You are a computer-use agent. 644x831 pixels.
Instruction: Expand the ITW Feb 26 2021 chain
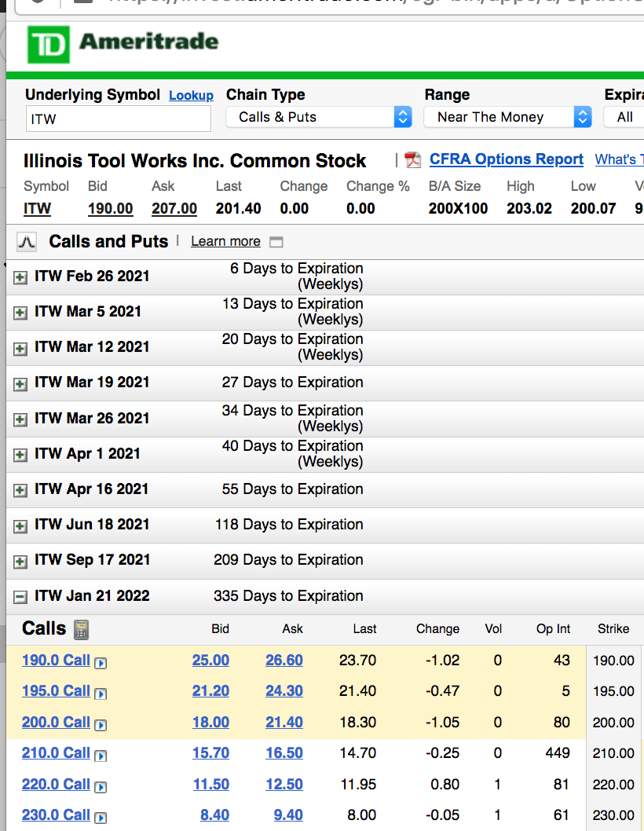[x=20, y=277]
